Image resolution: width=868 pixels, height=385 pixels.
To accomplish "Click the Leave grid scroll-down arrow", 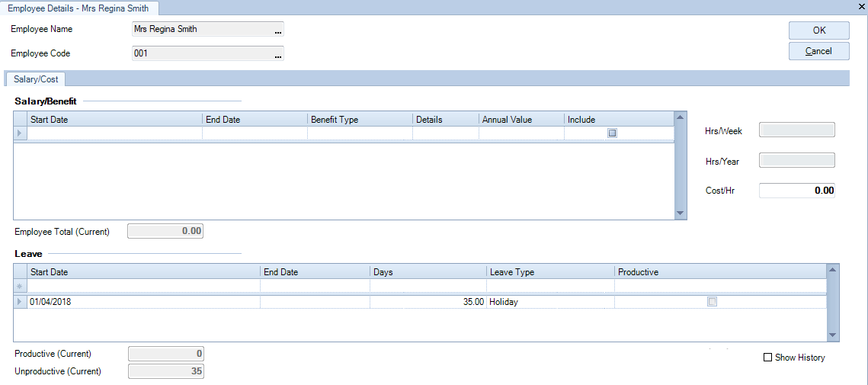I will coord(833,335).
